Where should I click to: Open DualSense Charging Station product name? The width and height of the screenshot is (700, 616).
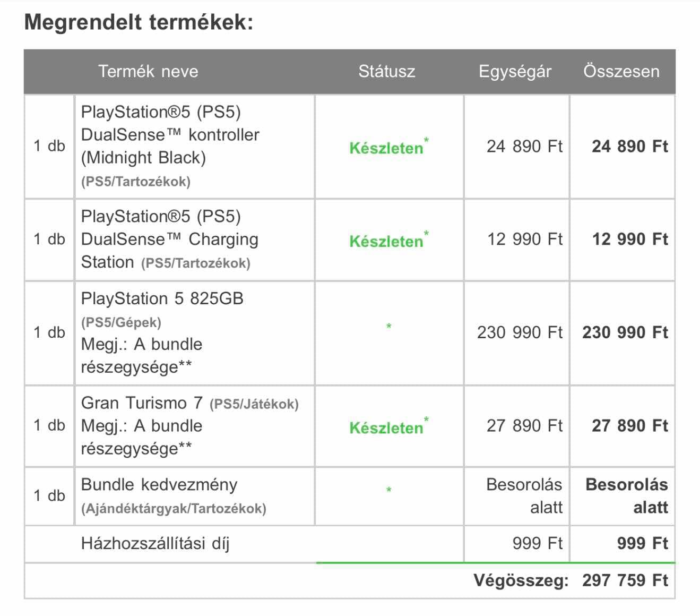(x=170, y=239)
